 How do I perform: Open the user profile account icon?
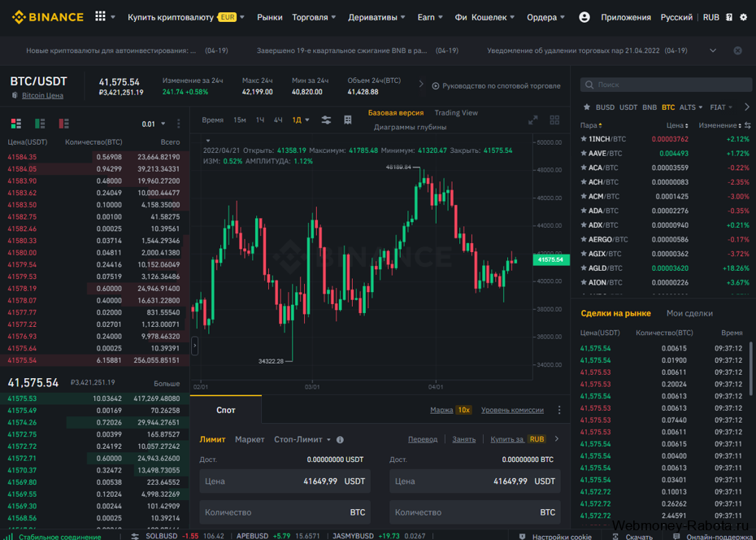pos(584,17)
